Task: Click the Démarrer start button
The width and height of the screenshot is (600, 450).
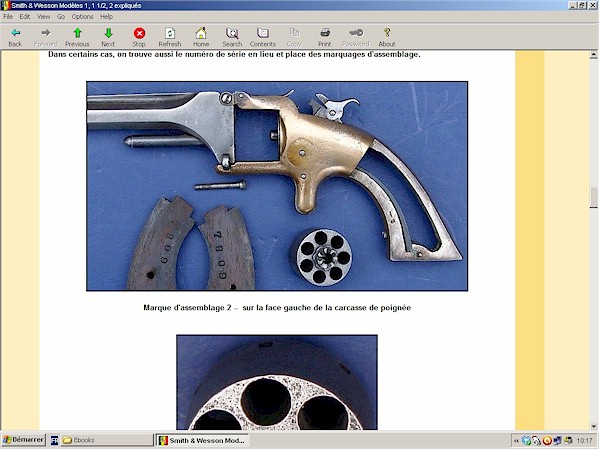Action: [x=23, y=440]
